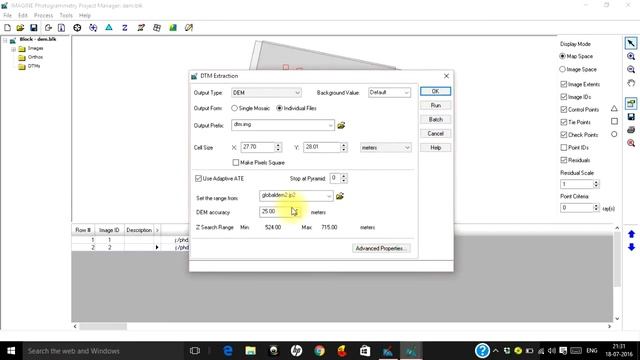Click Cancel in DTM Extraction dialog
The height and width of the screenshot is (360, 640).
tap(436, 133)
